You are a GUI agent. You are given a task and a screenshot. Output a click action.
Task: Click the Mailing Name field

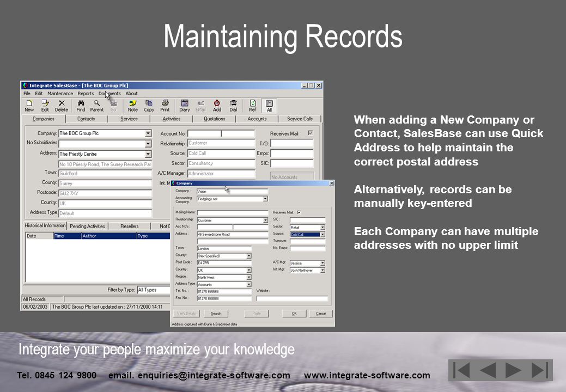click(233, 213)
